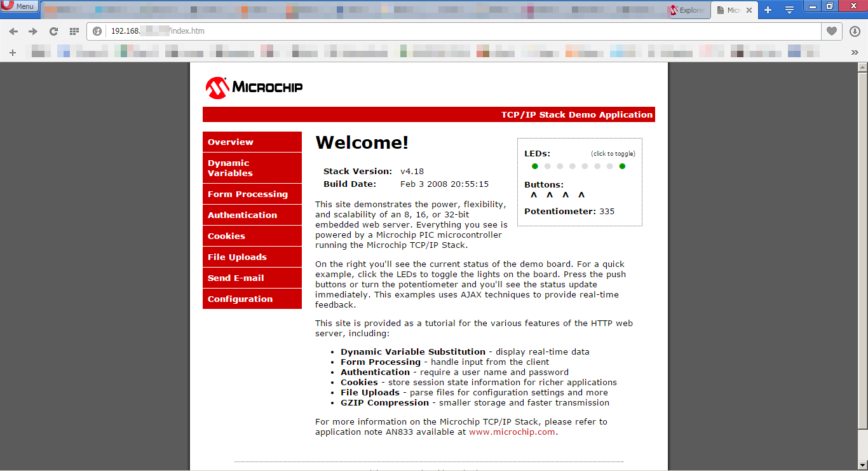The height and width of the screenshot is (471, 868).
Task: Open the downloads arrow icon
Action: 855,31
